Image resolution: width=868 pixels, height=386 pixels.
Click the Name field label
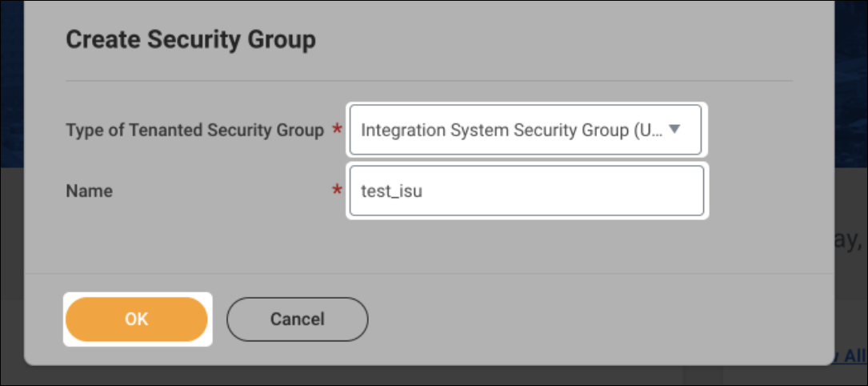tap(89, 191)
